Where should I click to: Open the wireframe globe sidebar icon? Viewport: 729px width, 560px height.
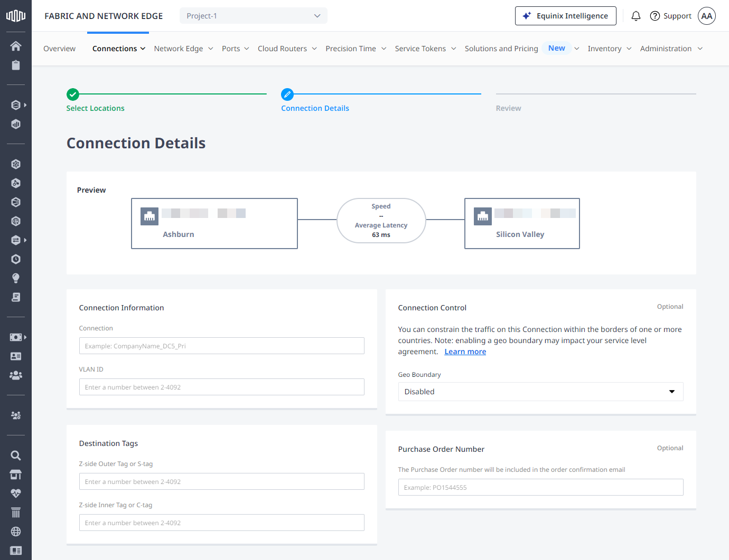point(16,531)
